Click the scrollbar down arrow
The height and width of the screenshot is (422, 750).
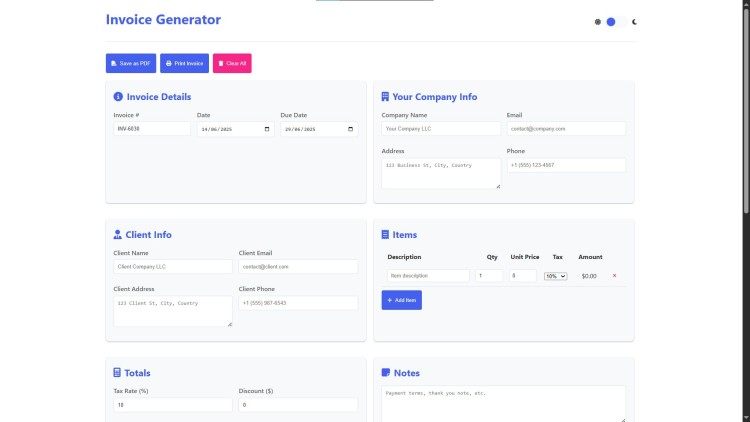point(746,419)
